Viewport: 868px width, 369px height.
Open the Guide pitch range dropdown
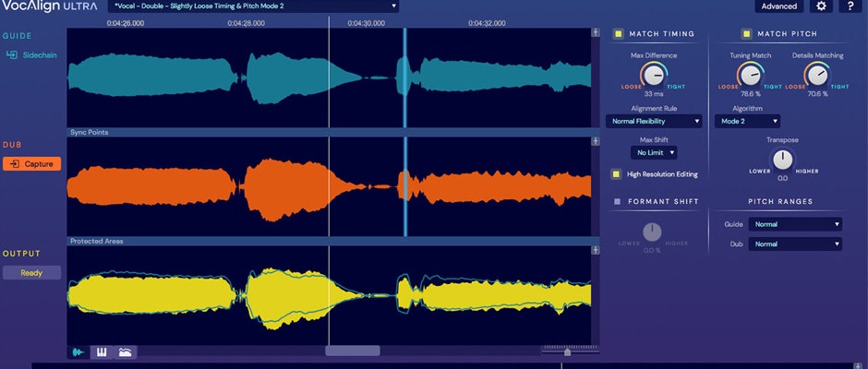pos(795,223)
